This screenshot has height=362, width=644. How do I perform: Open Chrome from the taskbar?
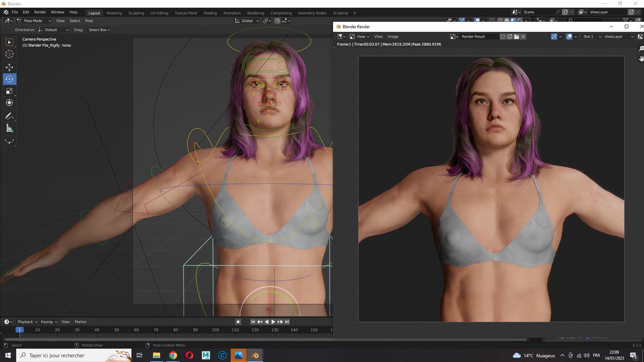pyautogui.click(x=173, y=355)
